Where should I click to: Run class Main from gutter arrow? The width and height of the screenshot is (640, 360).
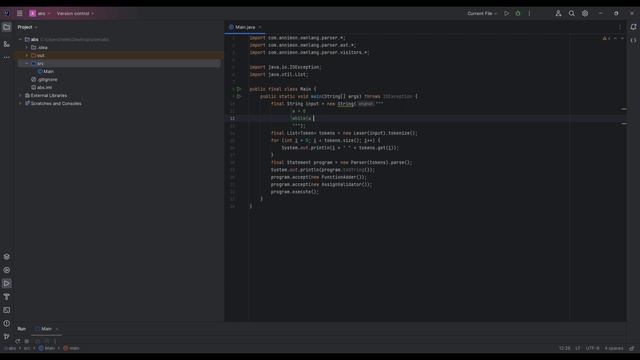click(x=239, y=89)
